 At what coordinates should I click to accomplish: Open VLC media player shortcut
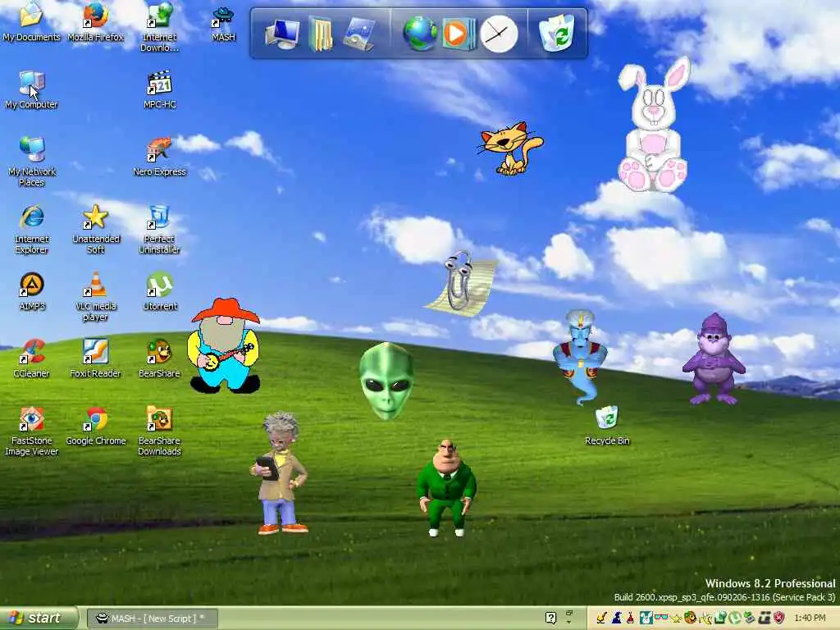pyautogui.click(x=95, y=296)
